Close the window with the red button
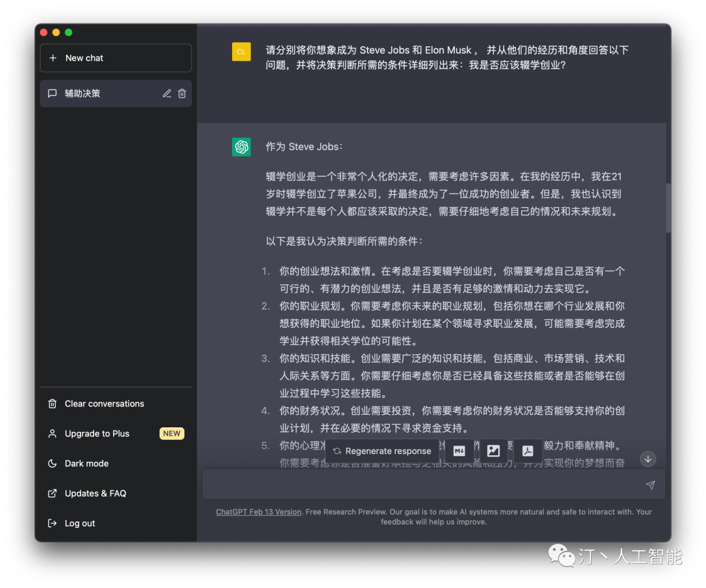The width and height of the screenshot is (706, 588). [44, 33]
